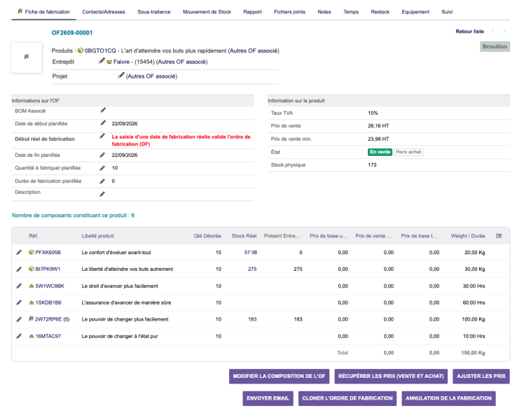Open Mouvement de Stock tab
This screenshot has height=420, width=517.
click(x=207, y=12)
